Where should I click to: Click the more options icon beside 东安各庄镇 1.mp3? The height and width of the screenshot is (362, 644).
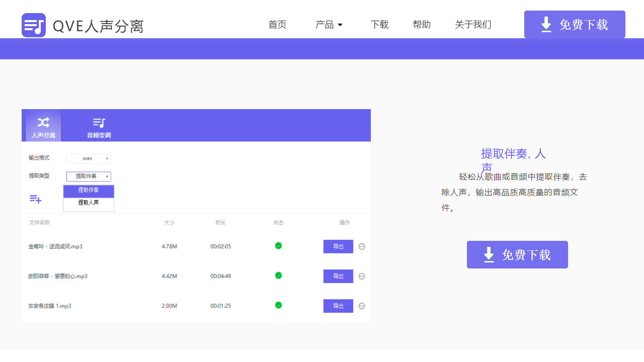(x=362, y=306)
